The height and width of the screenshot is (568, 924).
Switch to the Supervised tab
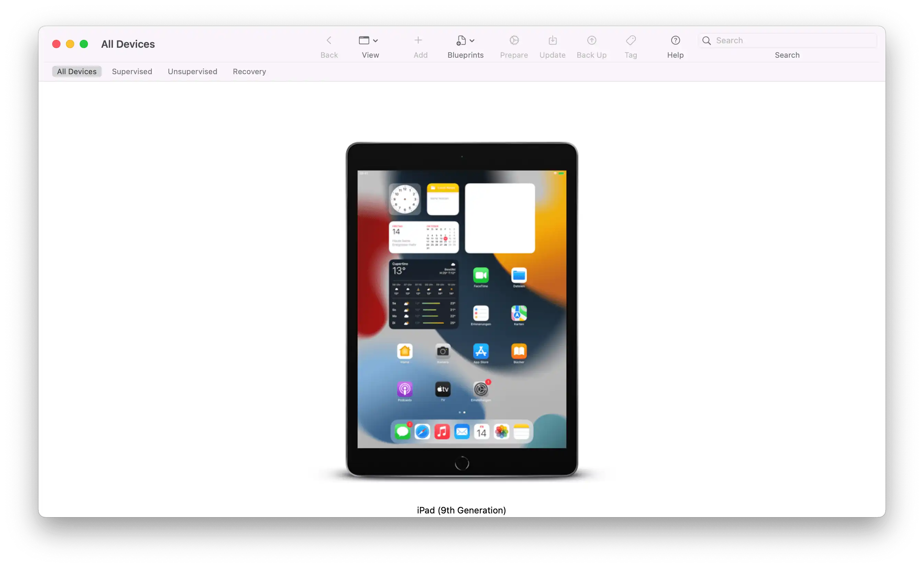pyautogui.click(x=132, y=71)
